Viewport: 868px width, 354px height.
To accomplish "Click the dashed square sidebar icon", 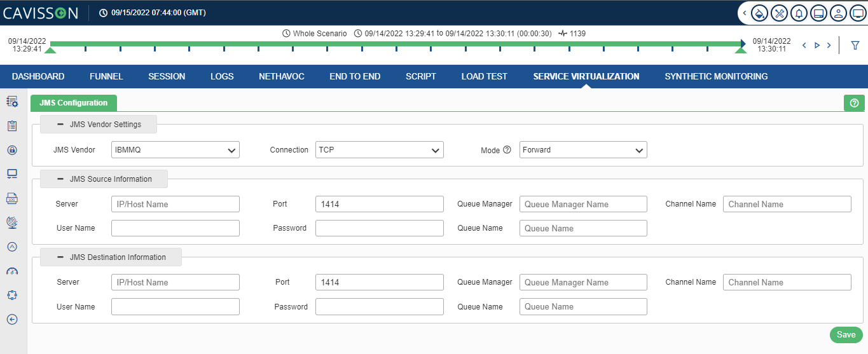I will tap(12, 295).
